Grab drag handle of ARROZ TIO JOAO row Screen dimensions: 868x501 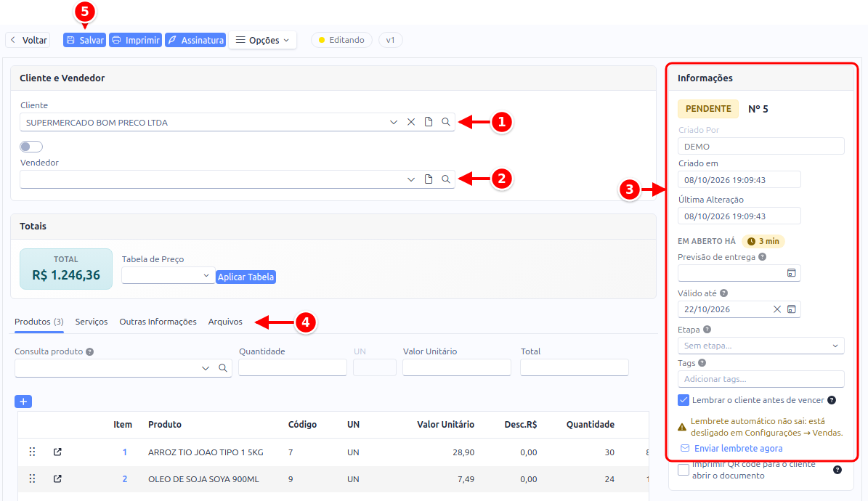pyautogui.click(x=32, y=452)
